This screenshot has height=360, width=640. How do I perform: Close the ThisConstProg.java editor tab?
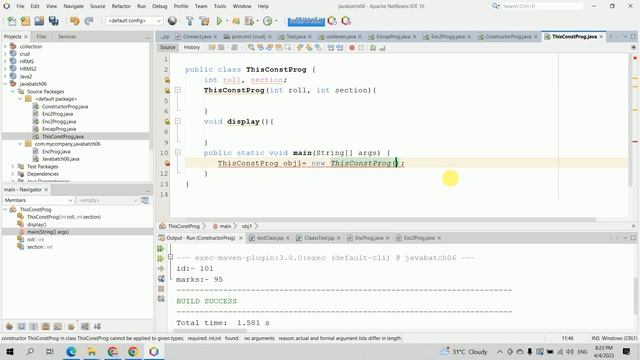[601, 37]
